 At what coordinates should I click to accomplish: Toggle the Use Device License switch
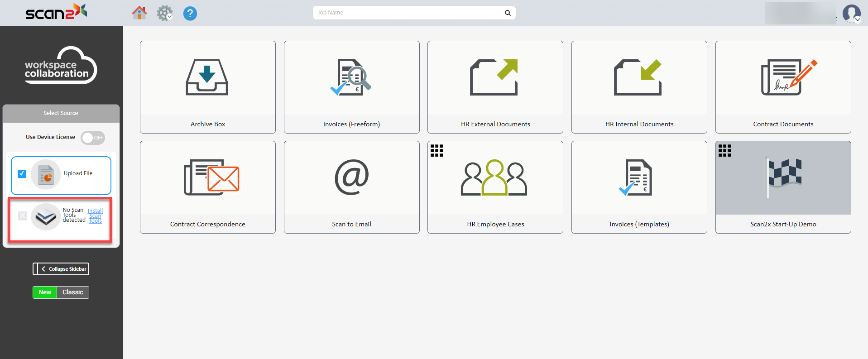93,138
